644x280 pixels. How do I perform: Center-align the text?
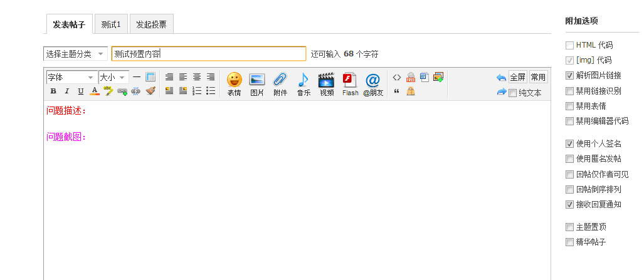tap(197, 77)
